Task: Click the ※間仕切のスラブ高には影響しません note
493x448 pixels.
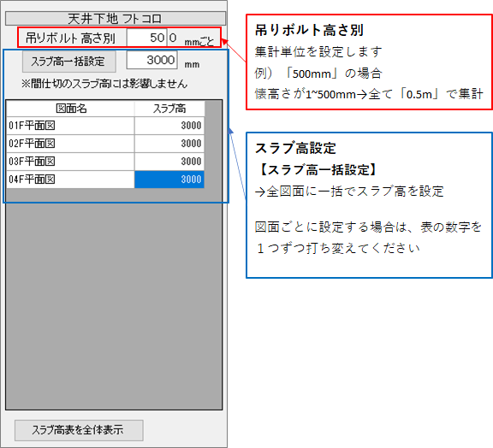Action: pyautogui.click(x=104, y=84)
